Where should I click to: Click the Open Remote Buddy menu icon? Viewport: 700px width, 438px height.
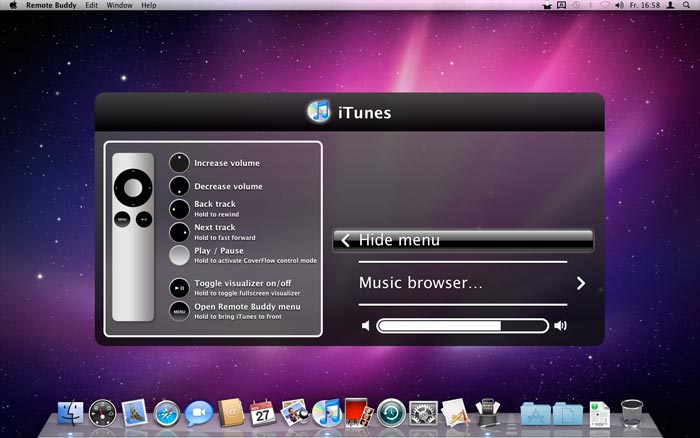point(179,311)
